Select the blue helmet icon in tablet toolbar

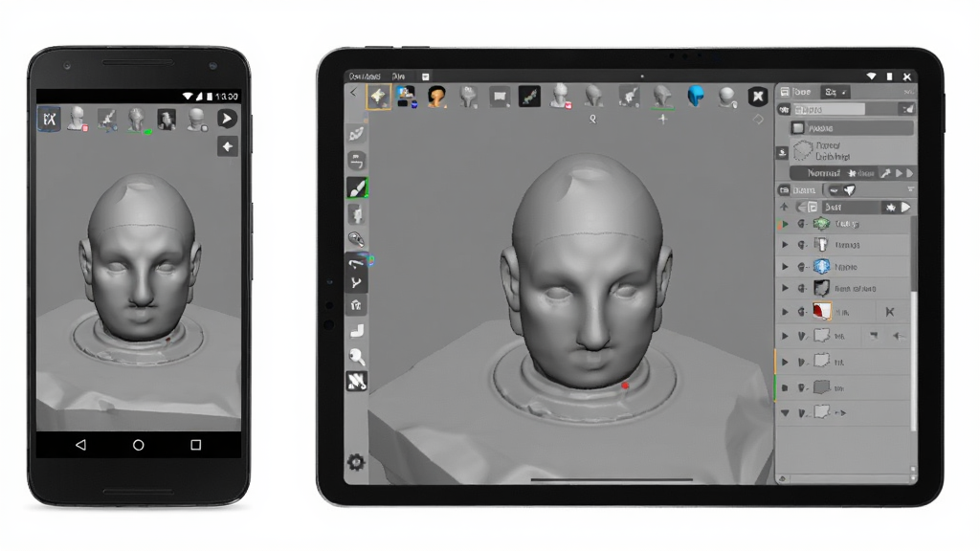696,97
